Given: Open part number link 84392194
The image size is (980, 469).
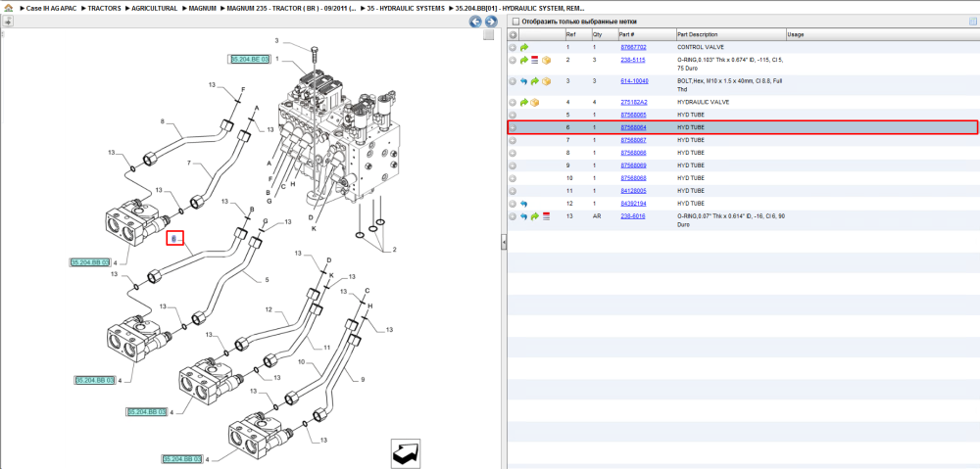Looking at the screenshot, I should tap(633, 204).
